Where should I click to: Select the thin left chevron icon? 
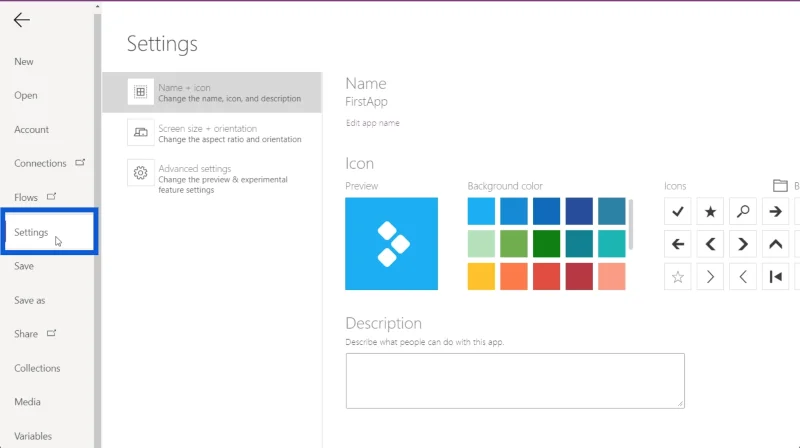(743, 277)
